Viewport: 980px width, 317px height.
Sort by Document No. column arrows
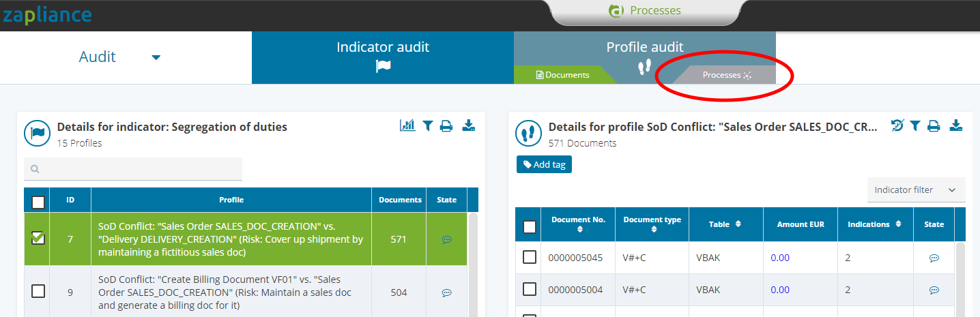click(x=579, y=230)
